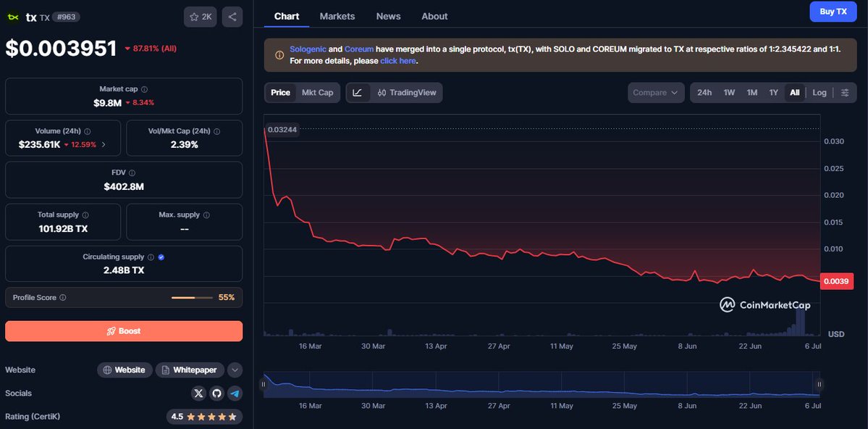Image resolution: width=868 pixels, height=429 pixels.
Task: Click the 0.03244 chart high label
Action: [282, 130]
